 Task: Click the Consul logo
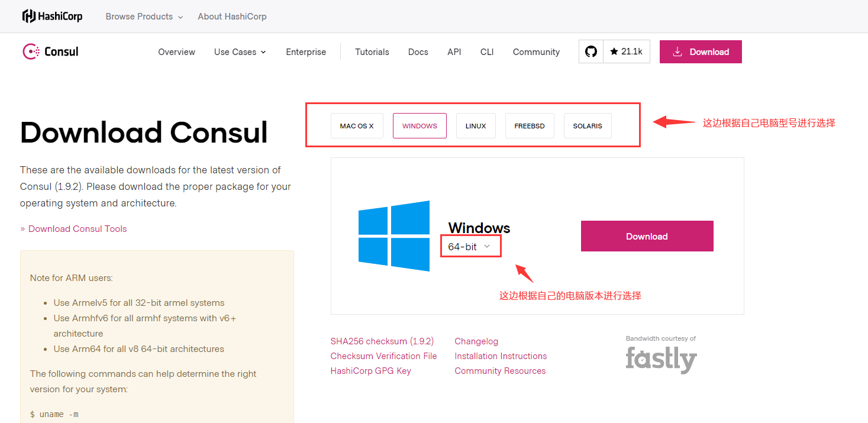[x=50, y=51]
